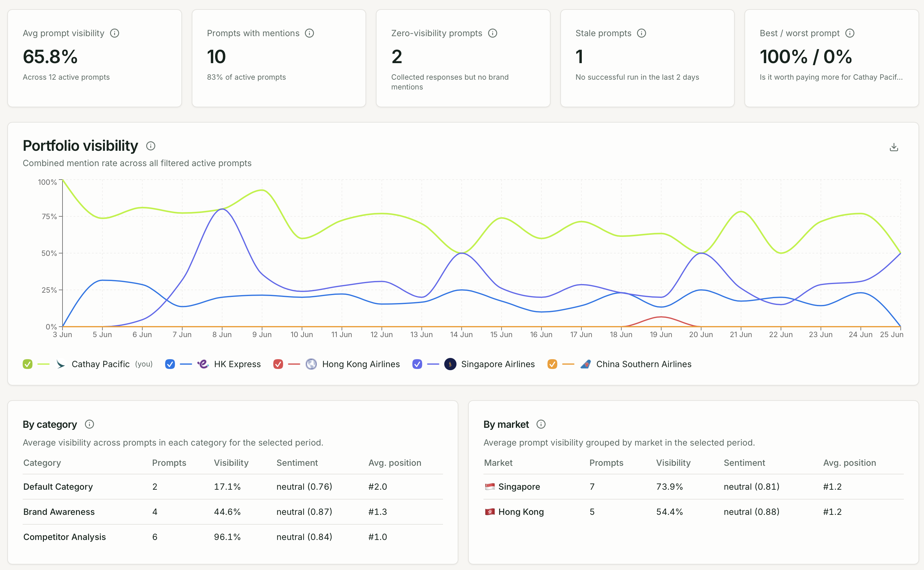This screenshot has width=924, height=570.
Task: Click 'Across 12 active prompts' subtitle
Action: click(66, 77)
